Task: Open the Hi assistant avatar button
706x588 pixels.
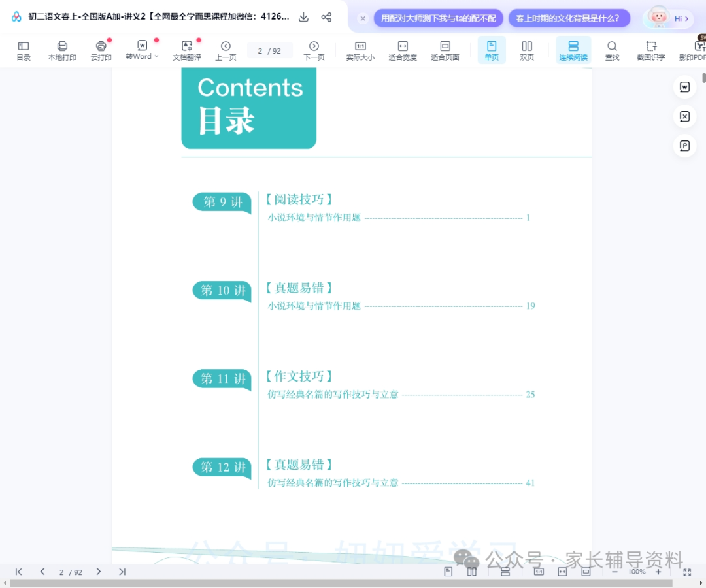Action: tap(668, 18)
